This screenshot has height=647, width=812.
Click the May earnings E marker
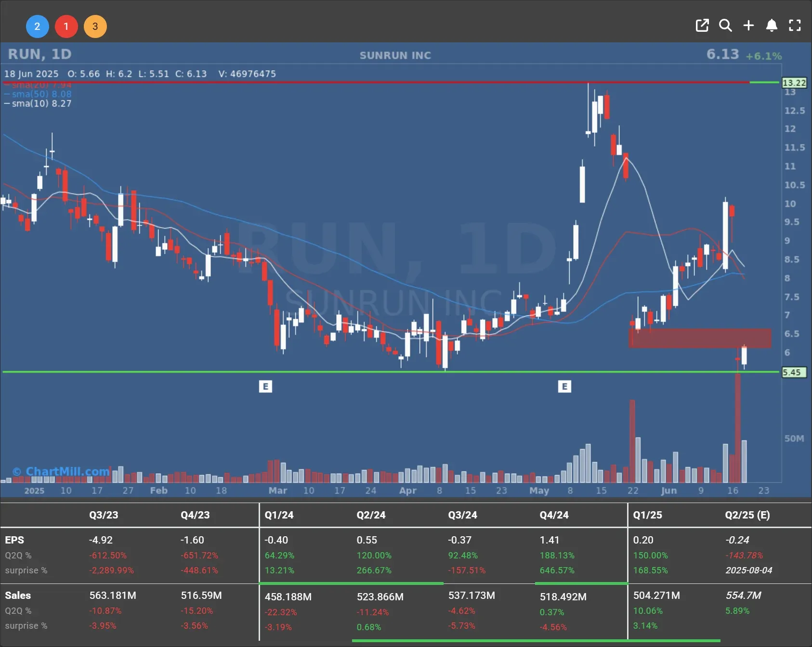pyautogui.click(x=564, y=387)
